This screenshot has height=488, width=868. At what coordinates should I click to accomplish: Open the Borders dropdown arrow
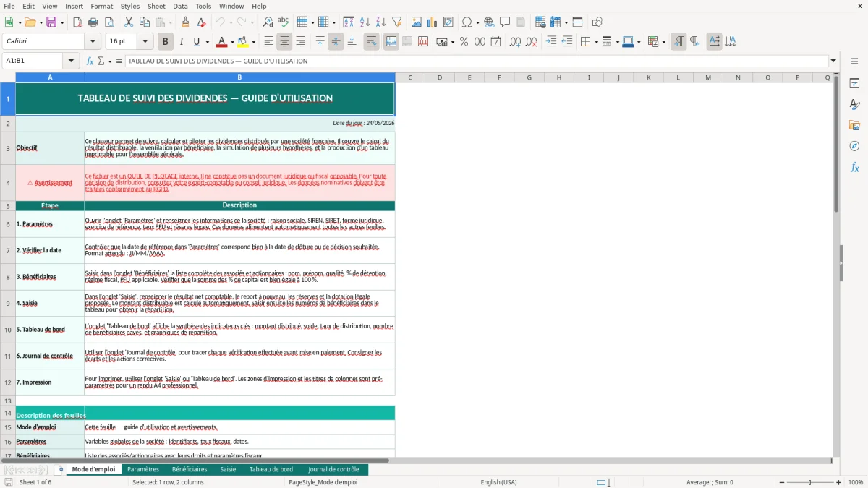click(x=595, y=42)
